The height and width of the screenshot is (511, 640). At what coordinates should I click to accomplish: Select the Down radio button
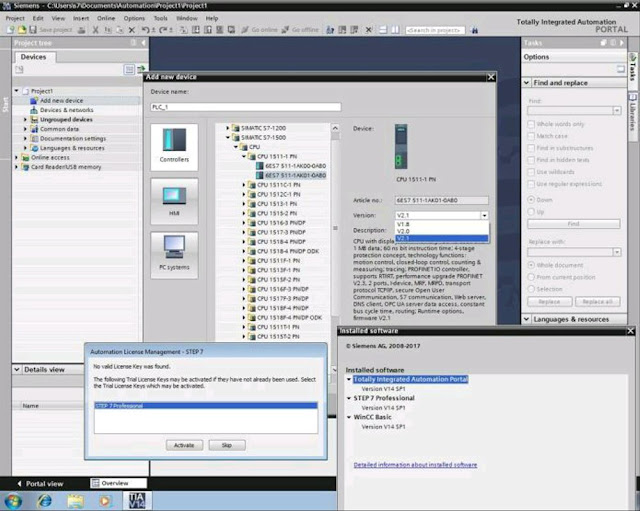pos(531,200)
